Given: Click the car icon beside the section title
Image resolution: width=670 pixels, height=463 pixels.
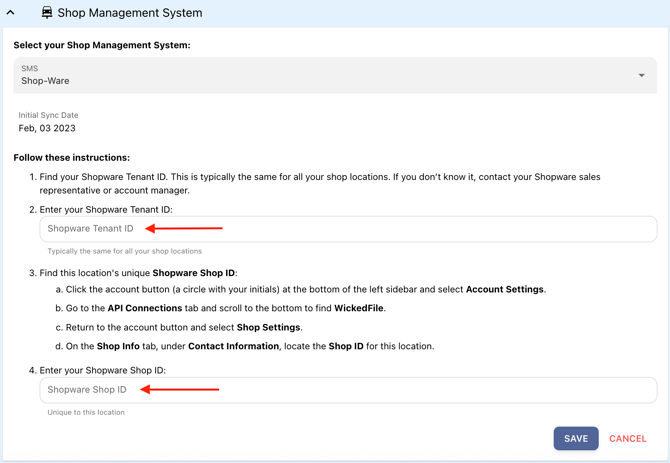Looking at the screenshot, I should 47,13.
